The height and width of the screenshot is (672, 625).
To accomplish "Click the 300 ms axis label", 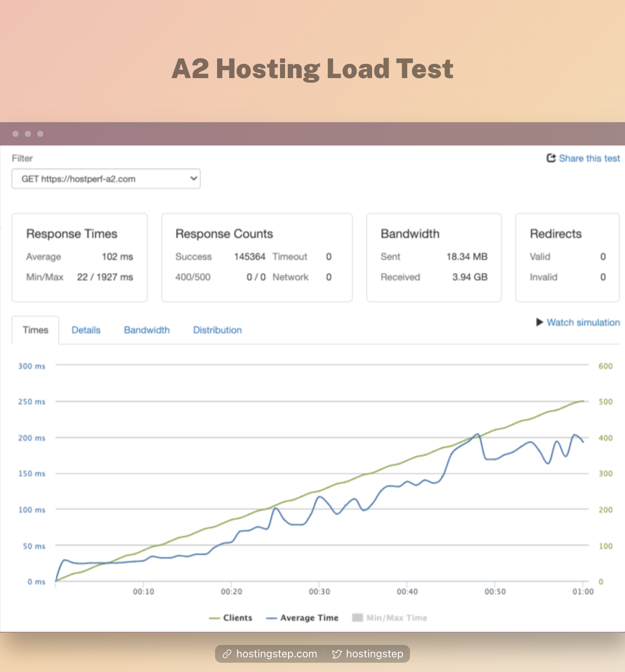I will [32, 366].
